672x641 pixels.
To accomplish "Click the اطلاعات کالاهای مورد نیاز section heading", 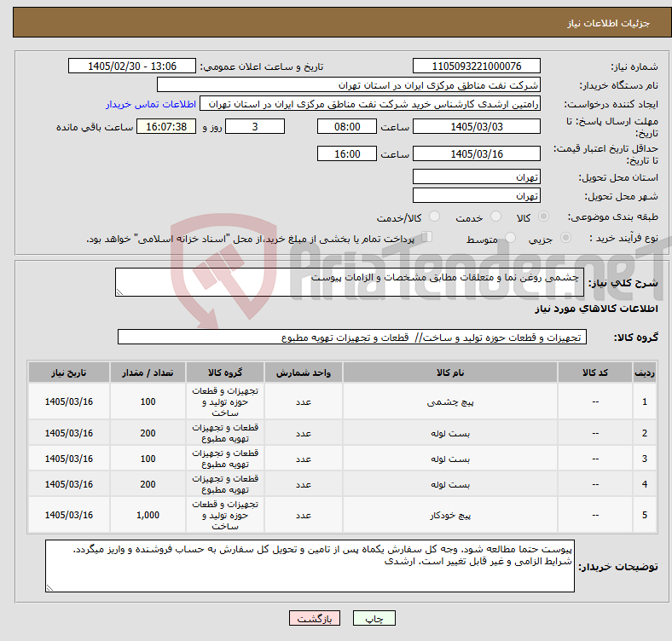I will pyautogui.click(x=596, y=309).
